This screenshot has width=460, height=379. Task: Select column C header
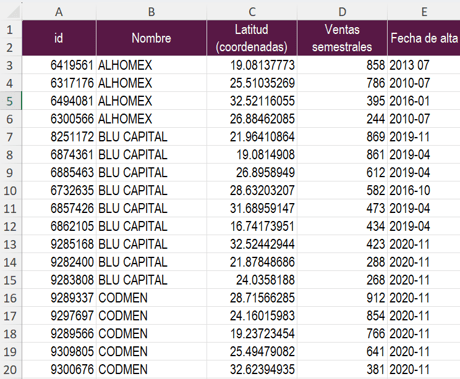click(x=252, y=12)
